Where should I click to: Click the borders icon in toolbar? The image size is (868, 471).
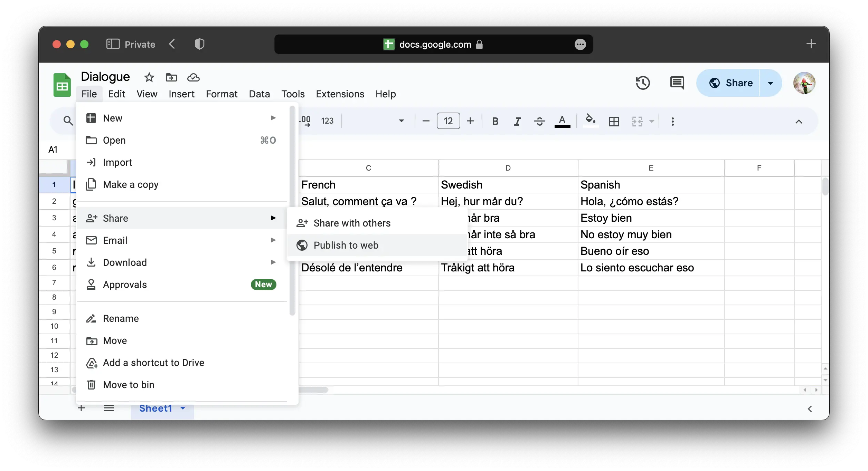click(x=614, y=121)
